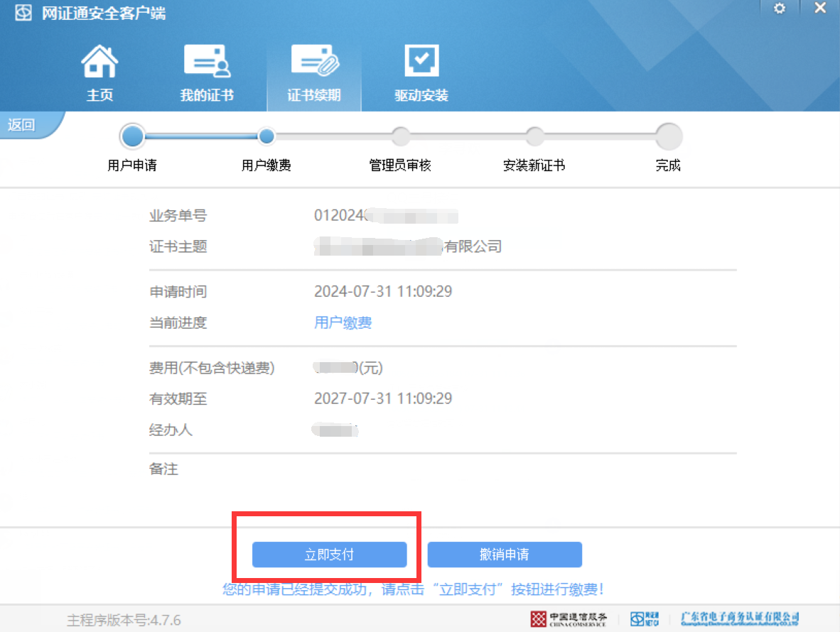Open the 主页 home icon
The height and width of the screenshot is (632, 840).
99,62
